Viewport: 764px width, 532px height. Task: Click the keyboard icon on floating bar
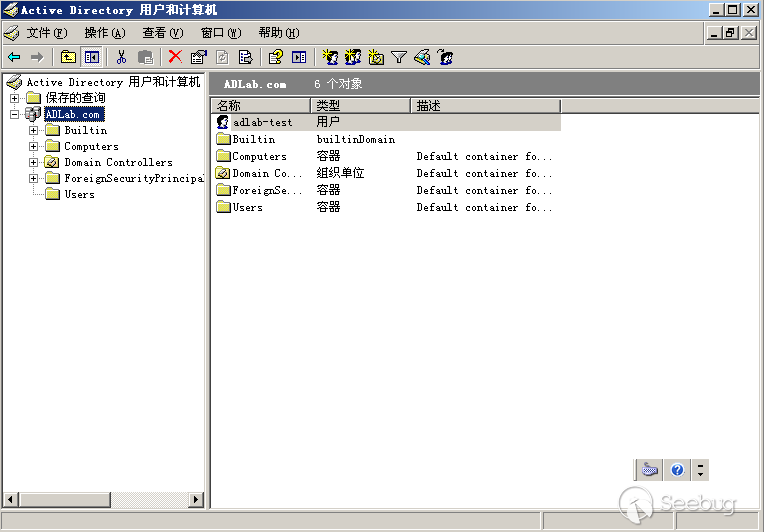click(x=649, y=470)
